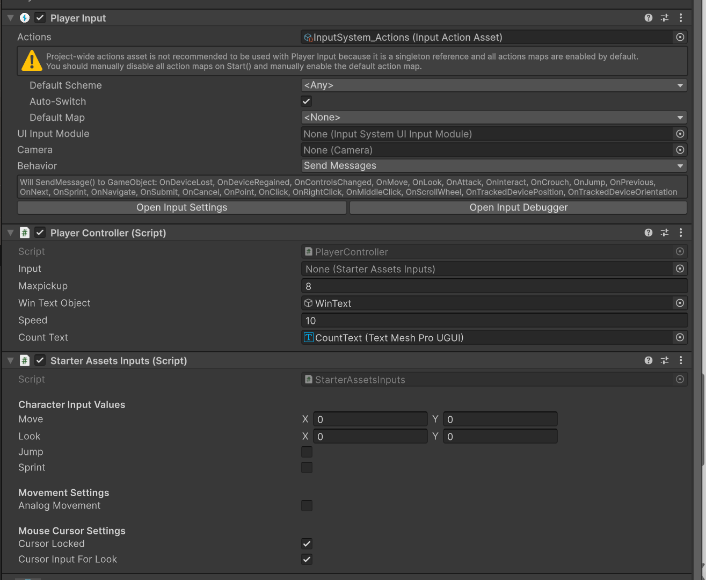This screenshot has height=580, width=706.
Task: Click the Camera field object picker
Action: pos(680,150)
